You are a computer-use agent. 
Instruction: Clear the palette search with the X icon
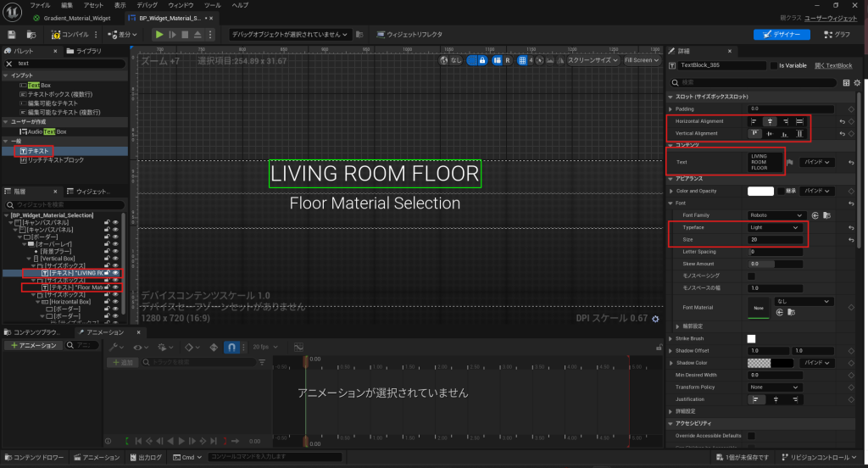(8, 64)
